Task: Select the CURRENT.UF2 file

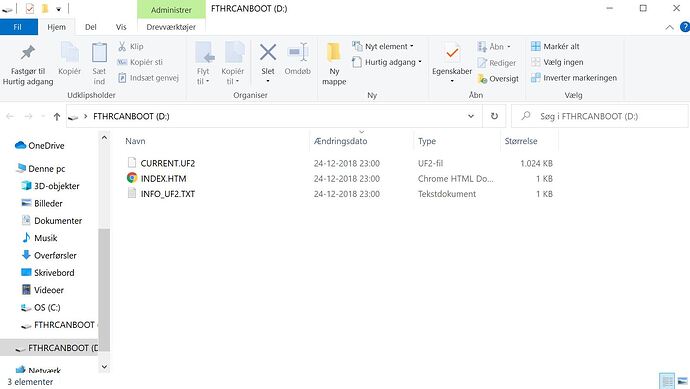Action: point(168,163)
